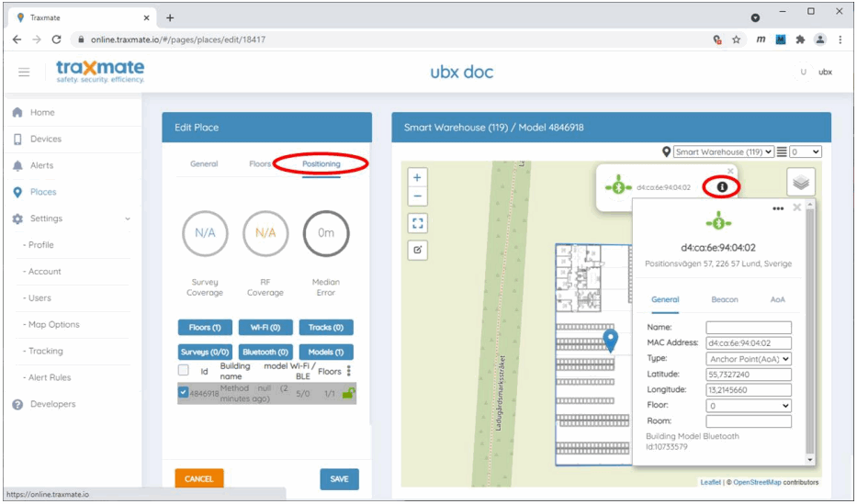
Task: Click the Name input field
Action: [x=749, y=328]
